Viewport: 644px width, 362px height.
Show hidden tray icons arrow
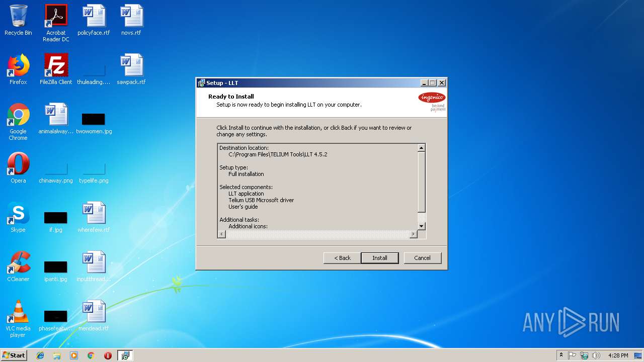(x=561, y=355)
